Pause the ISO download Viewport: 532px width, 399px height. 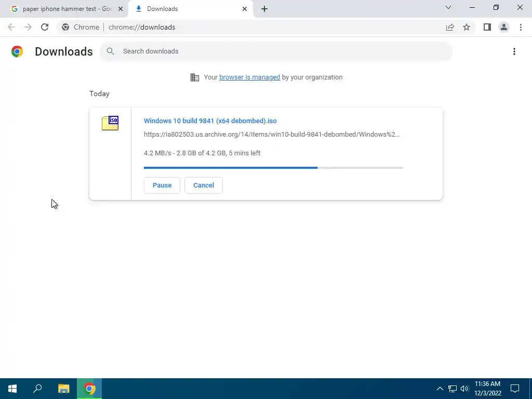click(x=162, y=185)
